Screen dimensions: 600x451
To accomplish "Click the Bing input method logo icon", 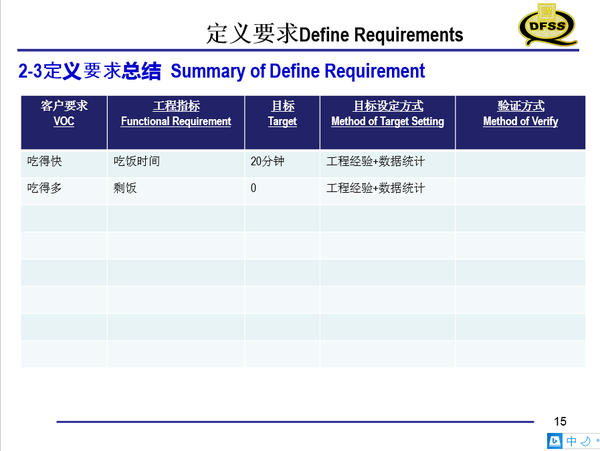I will (x=554, y=441).
